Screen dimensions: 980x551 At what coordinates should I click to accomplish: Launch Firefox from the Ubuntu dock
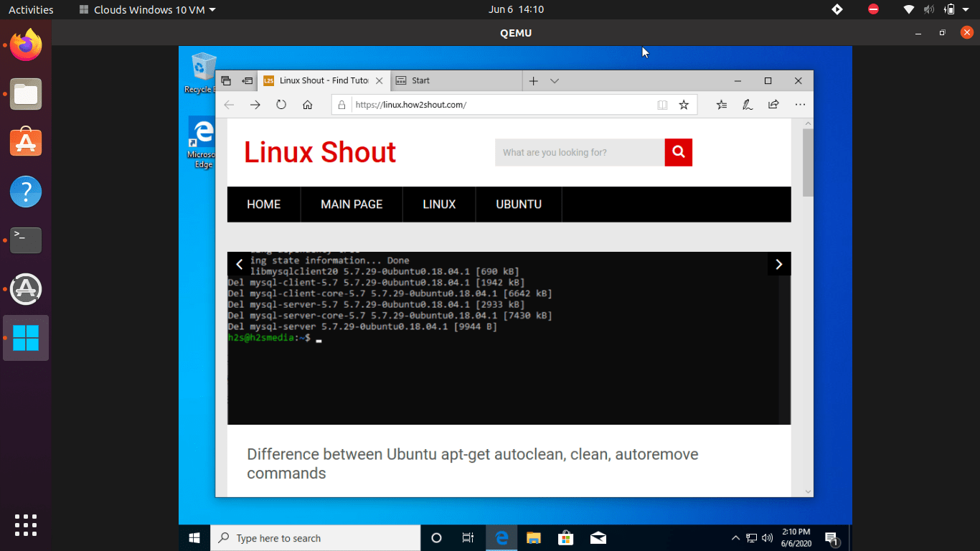point(25,44)
